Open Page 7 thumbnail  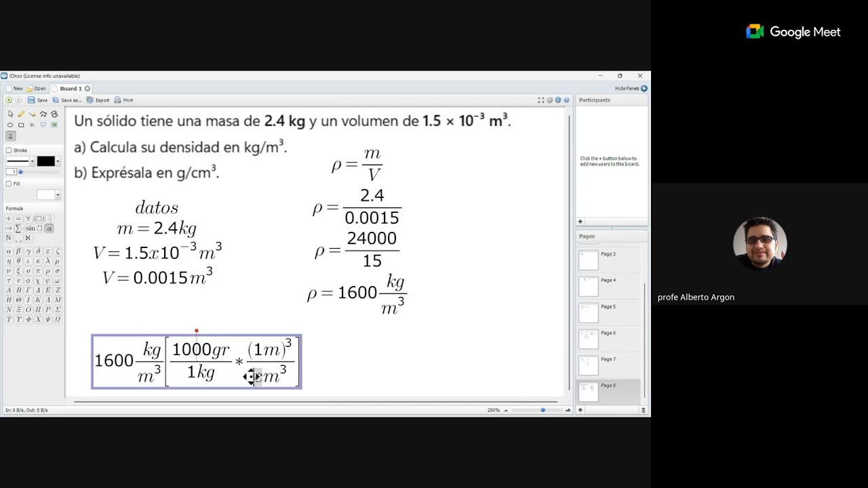(589, 365)
